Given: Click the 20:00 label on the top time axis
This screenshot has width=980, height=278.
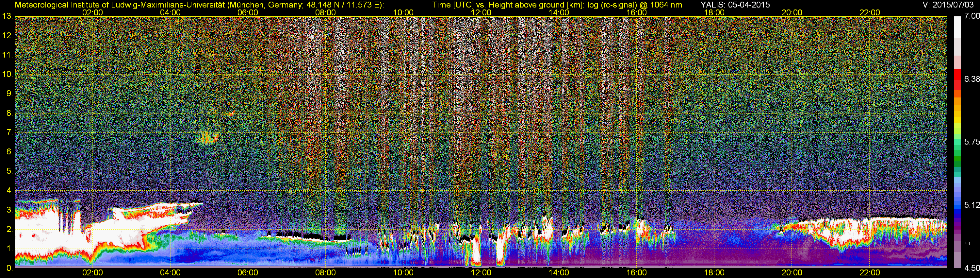Looking at the screenshot, I should [792, 12].
